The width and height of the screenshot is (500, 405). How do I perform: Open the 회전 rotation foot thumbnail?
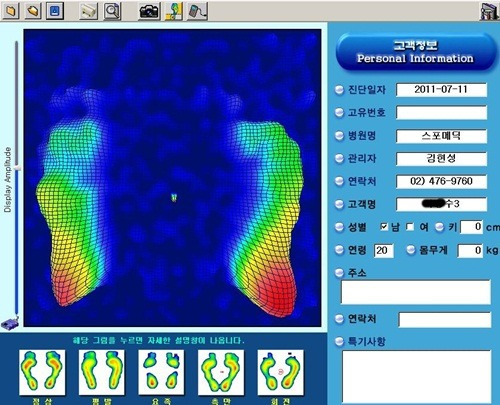[x=280, y=372]
